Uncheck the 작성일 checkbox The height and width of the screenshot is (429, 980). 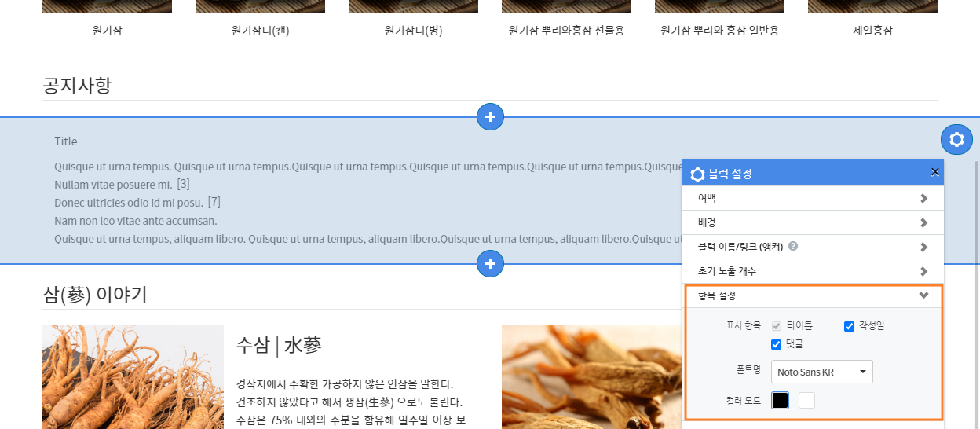pyautogui.click(x=849, y=326)
